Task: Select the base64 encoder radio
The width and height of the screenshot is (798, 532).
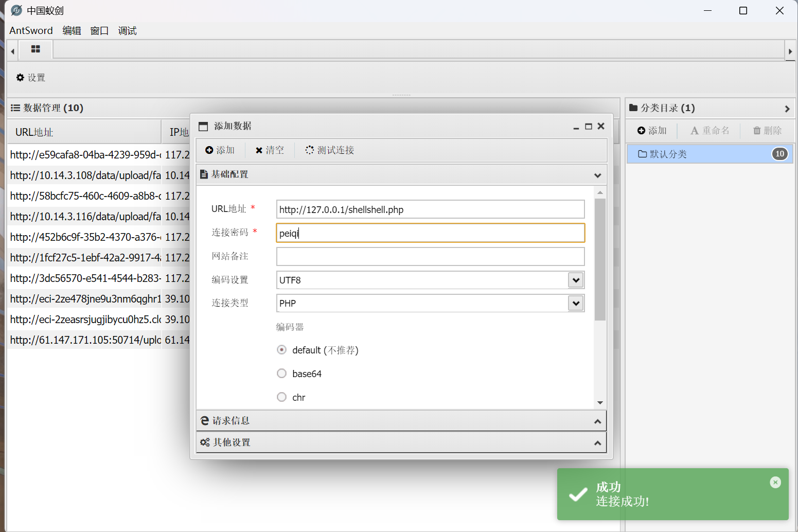Action: [281, 374]
